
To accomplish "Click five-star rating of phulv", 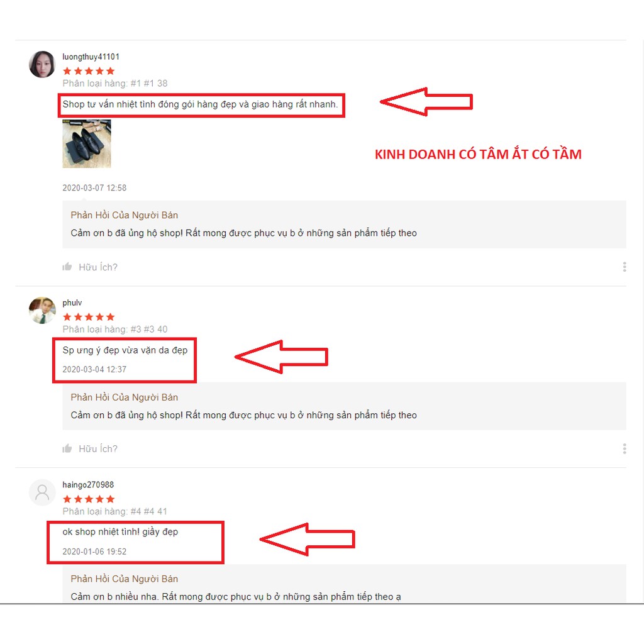I will point(89,317).
